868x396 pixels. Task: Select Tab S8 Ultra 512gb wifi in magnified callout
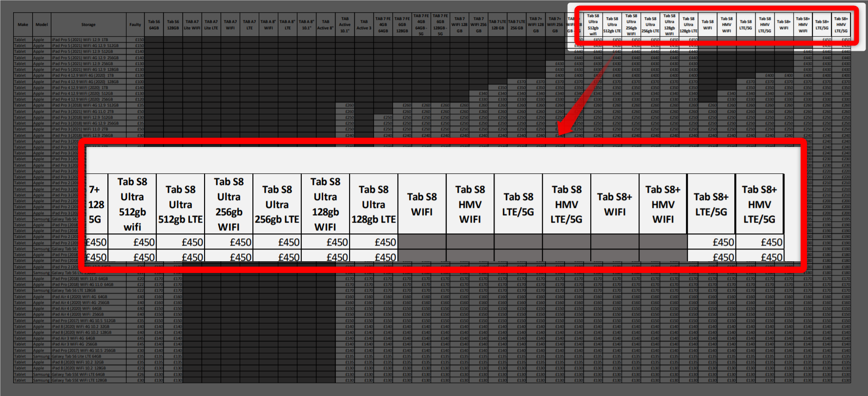[132, 204]
